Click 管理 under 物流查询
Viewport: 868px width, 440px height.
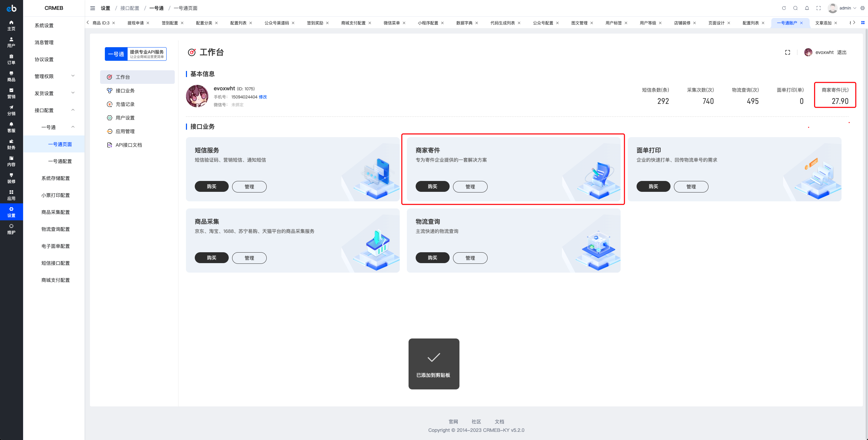pos(470,258)
